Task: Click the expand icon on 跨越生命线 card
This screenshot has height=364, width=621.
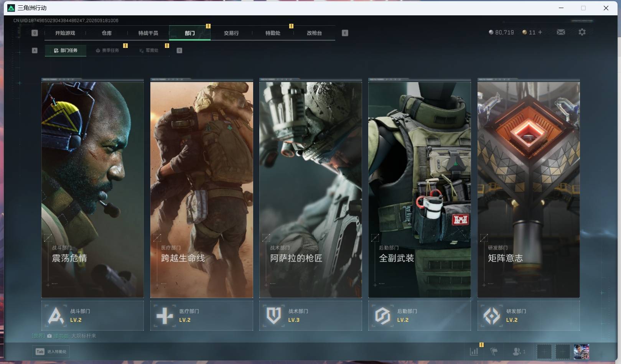Action: [x=157, y=238]
